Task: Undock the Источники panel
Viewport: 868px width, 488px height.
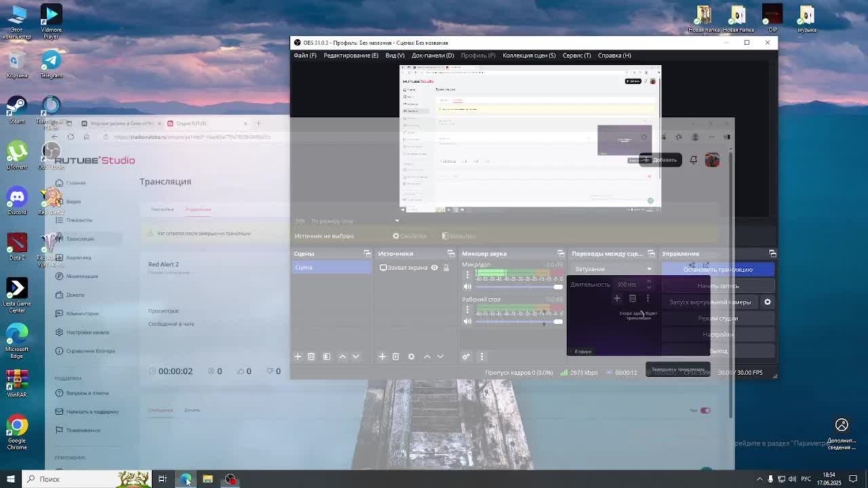Action: pos(451,253)
